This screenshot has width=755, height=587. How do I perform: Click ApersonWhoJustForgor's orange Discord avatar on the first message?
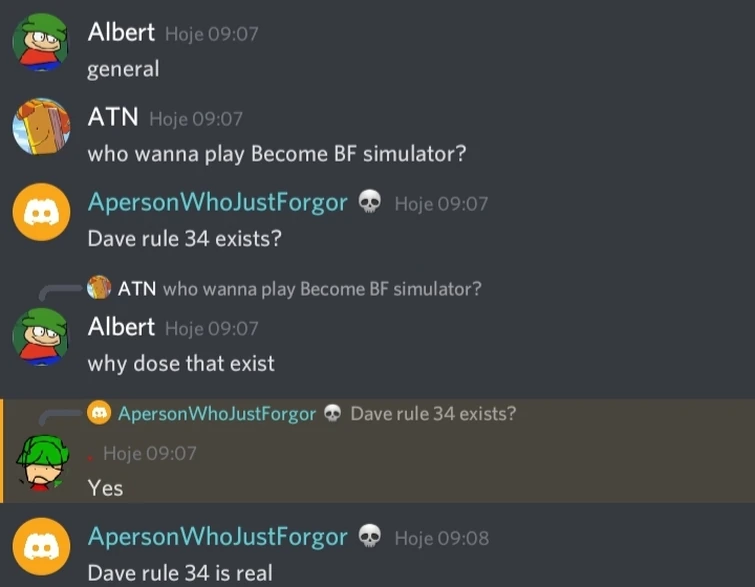tap(41, 212)
